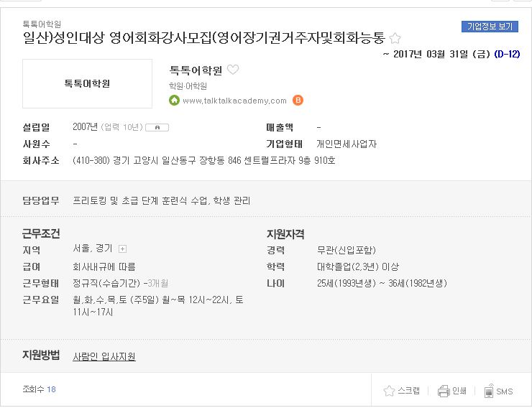Image resolution: width=532 pixels, height=408 pixels.
Task: Click the D-12 deadline indicator
Action: [x=507, y=54]
